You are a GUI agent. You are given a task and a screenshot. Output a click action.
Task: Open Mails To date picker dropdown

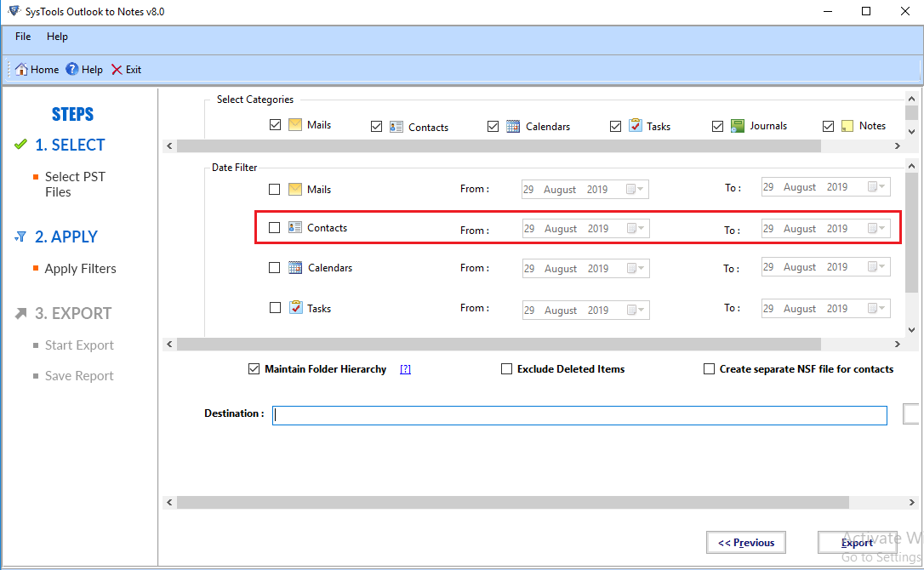coord(876,187)
